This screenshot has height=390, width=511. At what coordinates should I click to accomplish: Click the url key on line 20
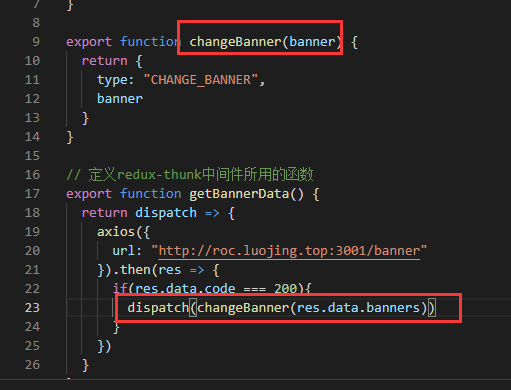[x=123, y=251]
